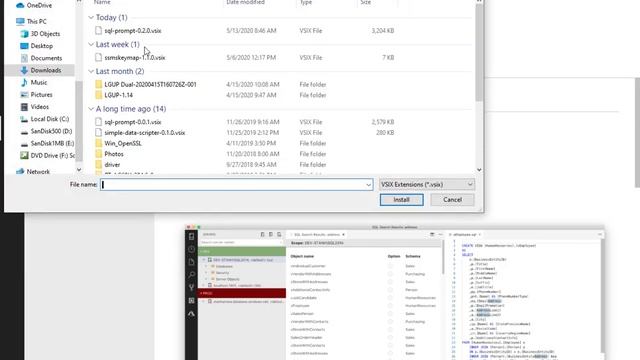Click file icon of simple-data-scripter vsix

click(x=98, y=133)
